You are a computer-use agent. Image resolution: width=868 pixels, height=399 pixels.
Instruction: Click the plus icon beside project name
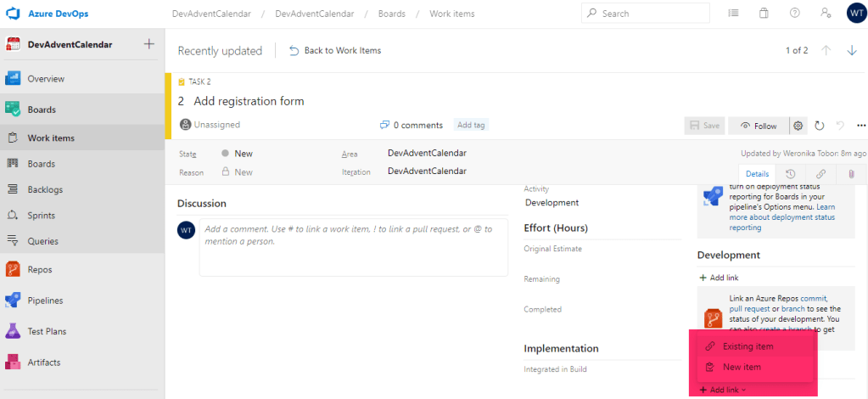pyautogui.click(x=149, y=44)
